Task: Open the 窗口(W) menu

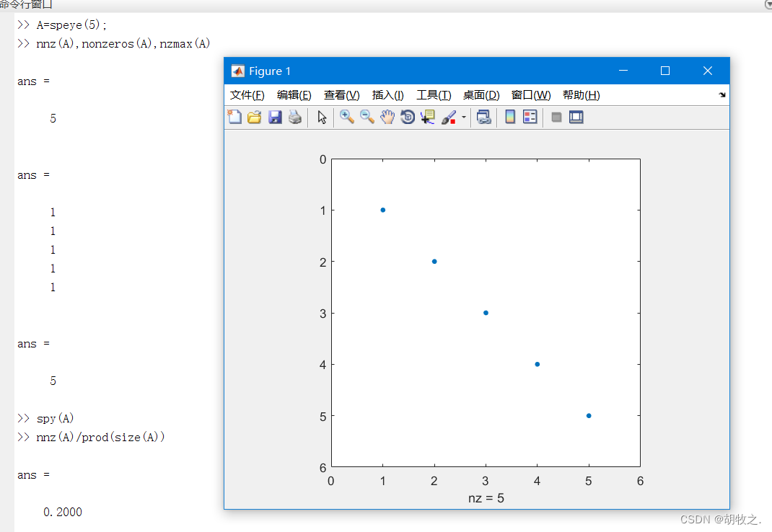Action: click(x=531, y=95)
